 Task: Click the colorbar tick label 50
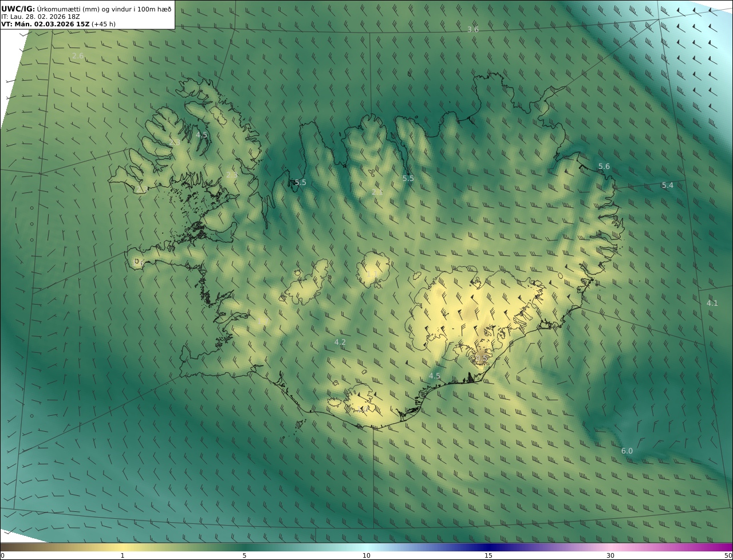pos(728,555)
